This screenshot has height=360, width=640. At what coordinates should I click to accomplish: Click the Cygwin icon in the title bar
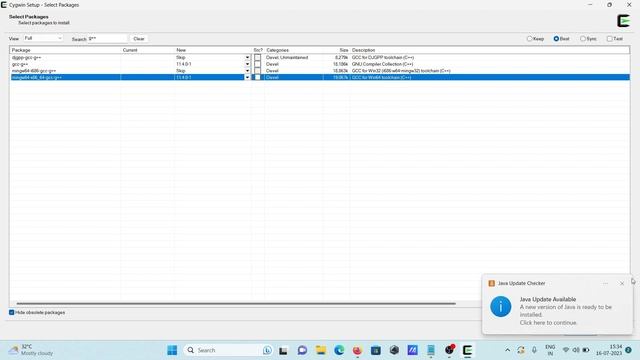[x=4, y=5]
